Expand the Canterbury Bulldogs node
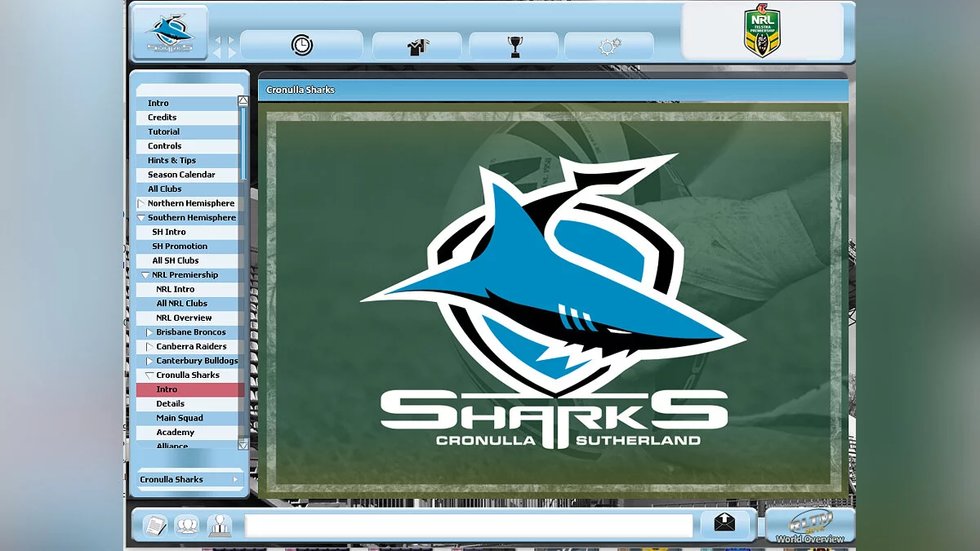This screenshot has width=980, height=551. tap(149, 361)
